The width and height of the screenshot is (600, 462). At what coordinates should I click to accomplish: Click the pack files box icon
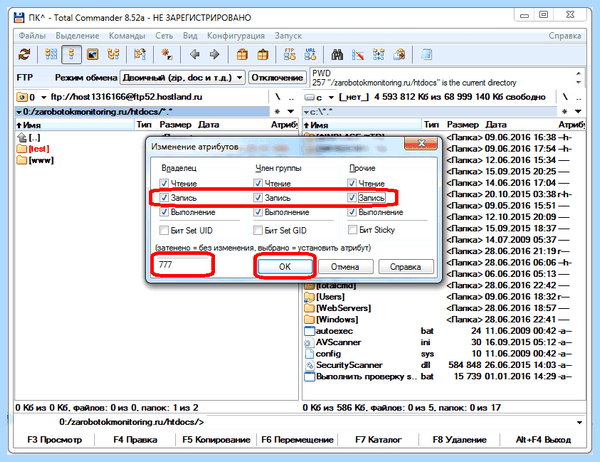click(242, 55)
